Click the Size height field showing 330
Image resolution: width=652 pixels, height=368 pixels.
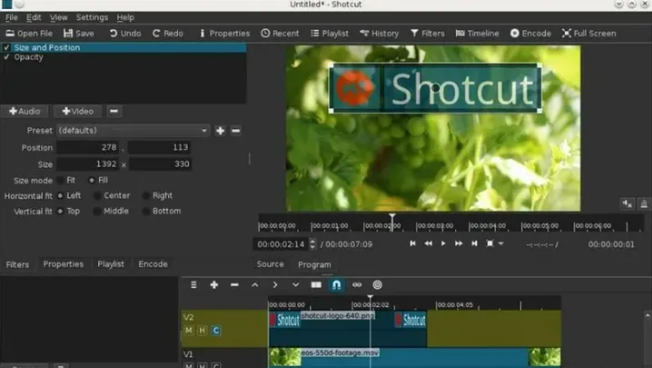160,164
